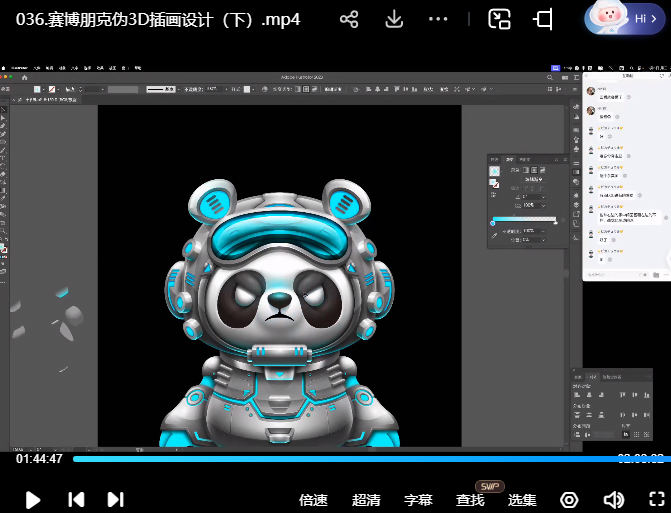Skip to the next video
671x513 pixels.
[115, 499]
